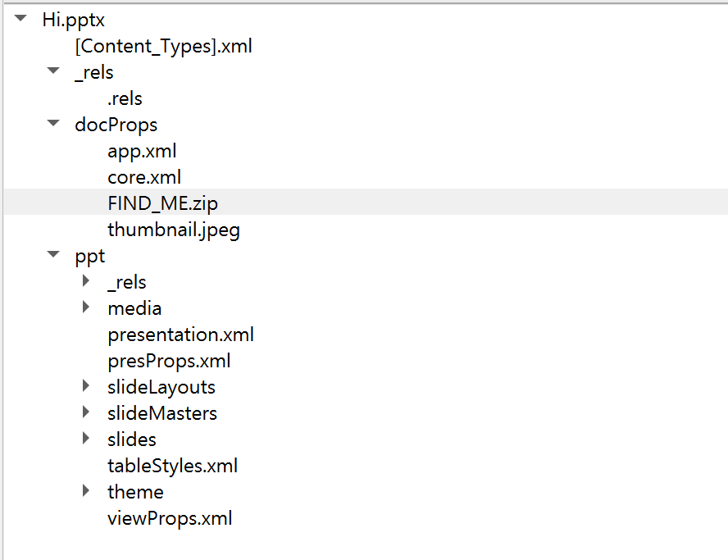The width and height of the screenshot is (728, 560).
Task: Select presentation.xml file
Action: coord(180,335)
